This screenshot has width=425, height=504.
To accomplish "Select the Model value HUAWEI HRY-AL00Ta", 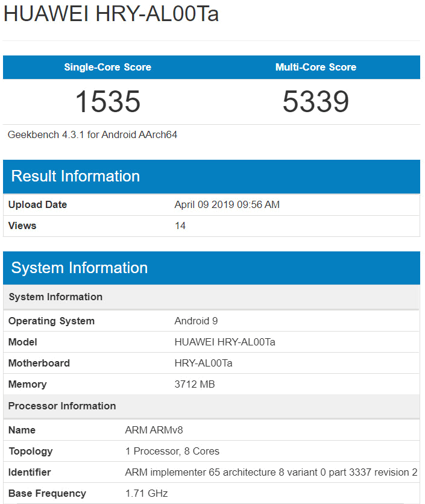I will point(225,342).
